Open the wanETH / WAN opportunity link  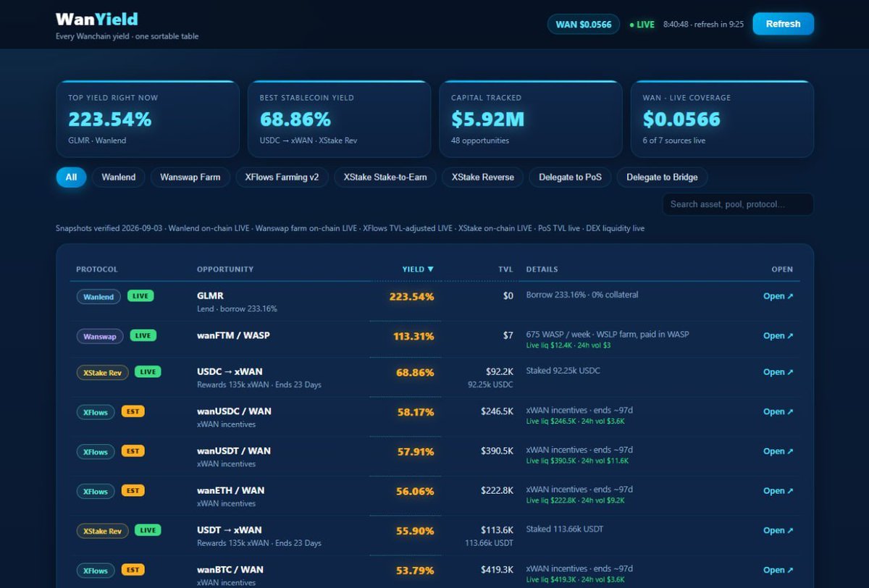coord(778,491)
